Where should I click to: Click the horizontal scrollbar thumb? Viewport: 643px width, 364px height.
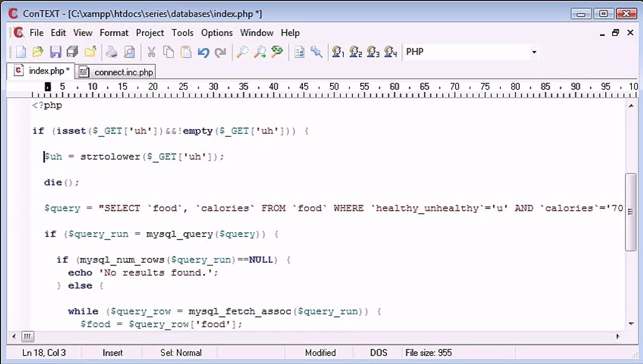pos(28,336)
